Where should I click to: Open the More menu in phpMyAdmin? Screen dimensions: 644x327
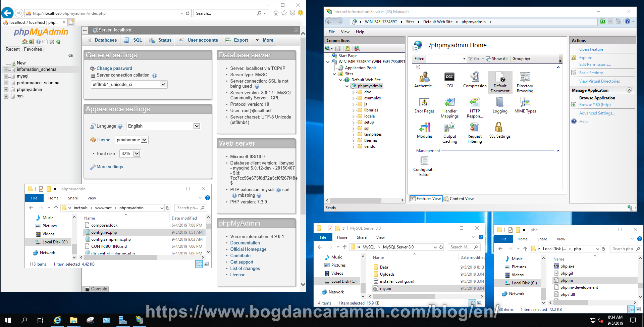pos(265,40)
